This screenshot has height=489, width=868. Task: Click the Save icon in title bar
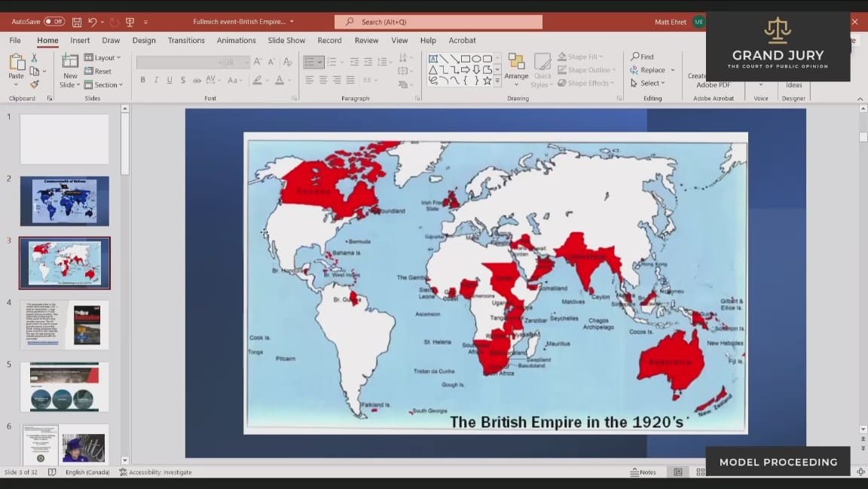[77, 22]
